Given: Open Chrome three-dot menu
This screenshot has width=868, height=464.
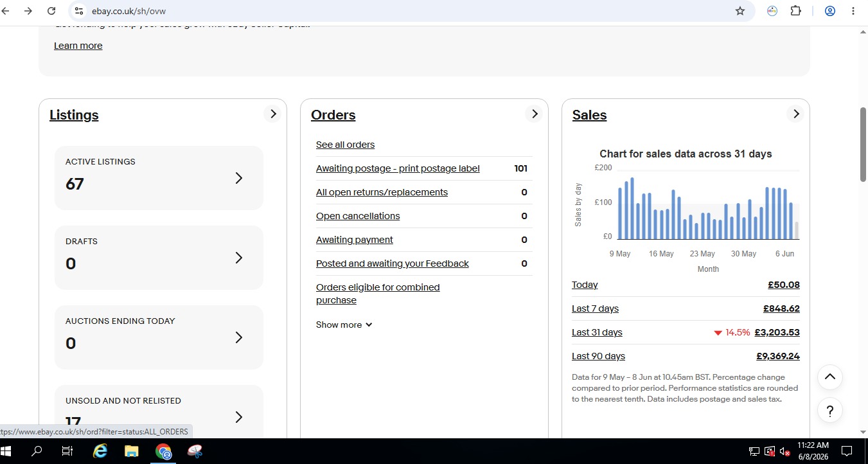Looking at the screenshot, I should [x=853, y=11].
